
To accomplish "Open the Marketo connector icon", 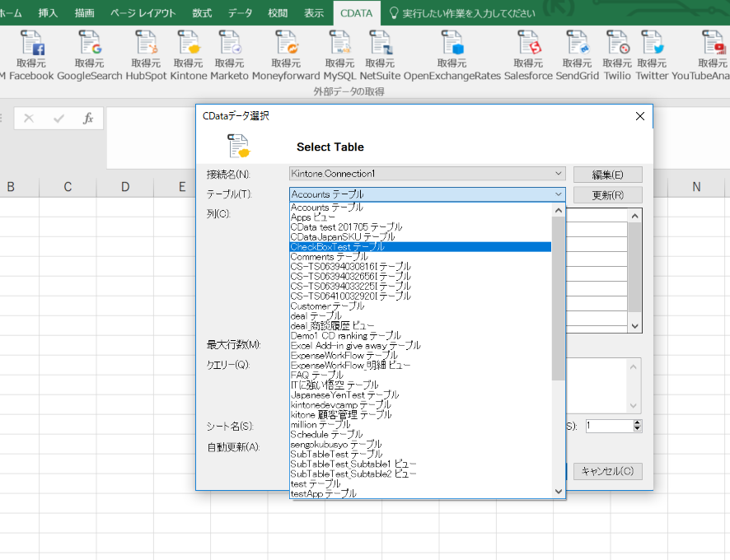I will coord(228,49).
